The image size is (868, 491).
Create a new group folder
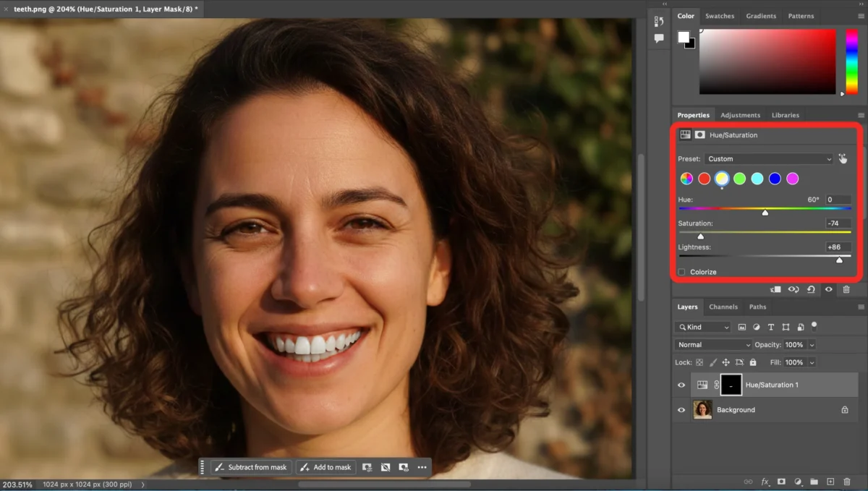pos(815,482)
